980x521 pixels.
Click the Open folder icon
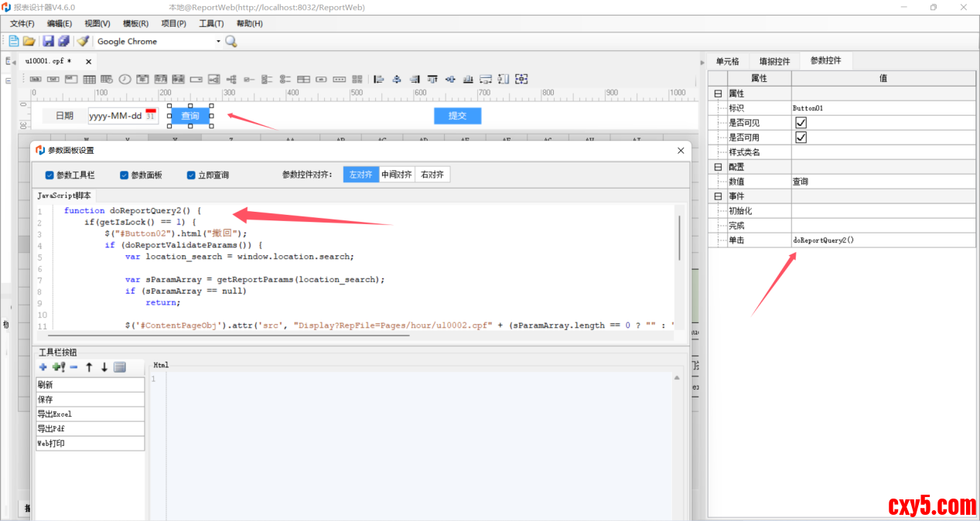pos(29,41)
